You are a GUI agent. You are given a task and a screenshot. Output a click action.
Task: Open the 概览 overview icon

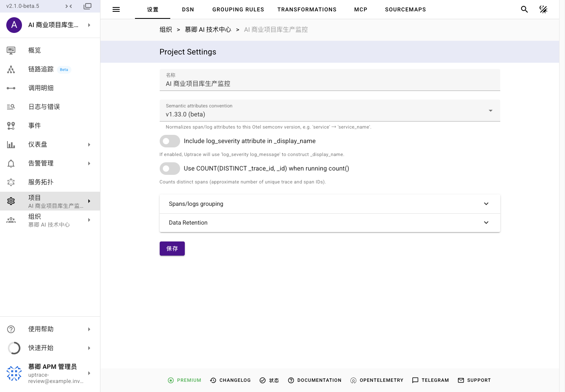(11, 50)
